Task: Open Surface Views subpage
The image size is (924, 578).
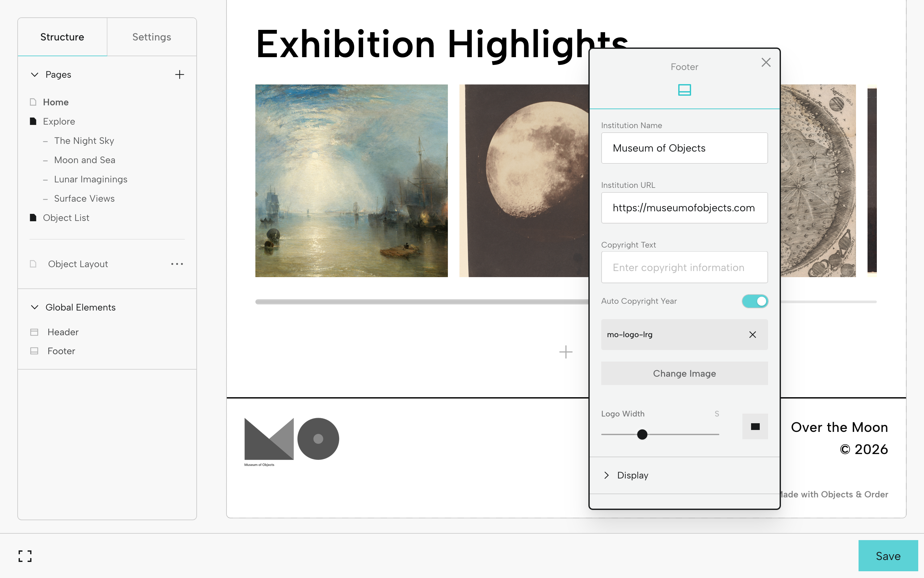Action: (x=84, y=198)
